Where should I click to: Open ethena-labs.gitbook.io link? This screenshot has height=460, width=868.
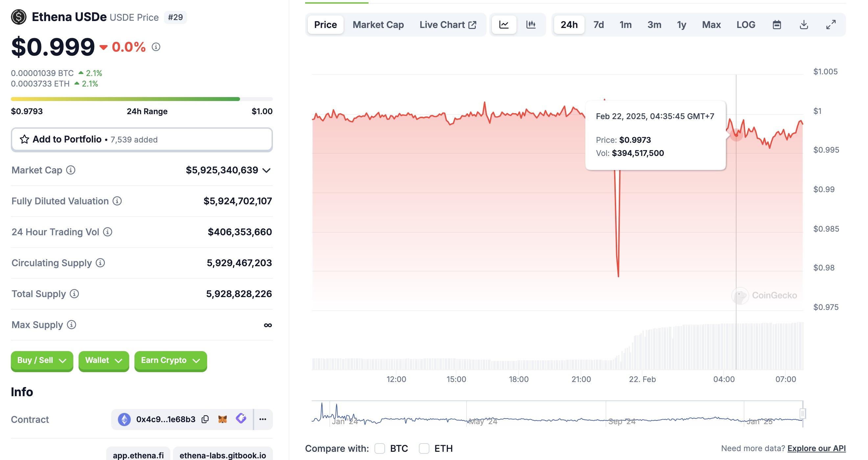[x=223, y=455]
